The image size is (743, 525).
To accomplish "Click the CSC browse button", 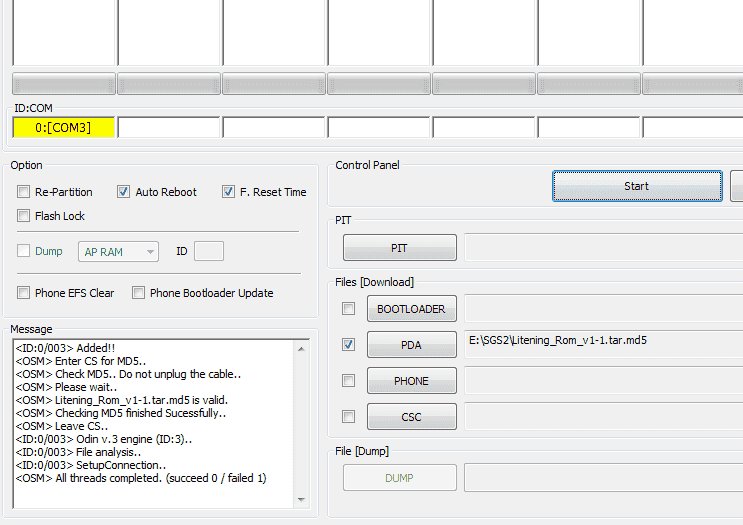I will (411, 417).
